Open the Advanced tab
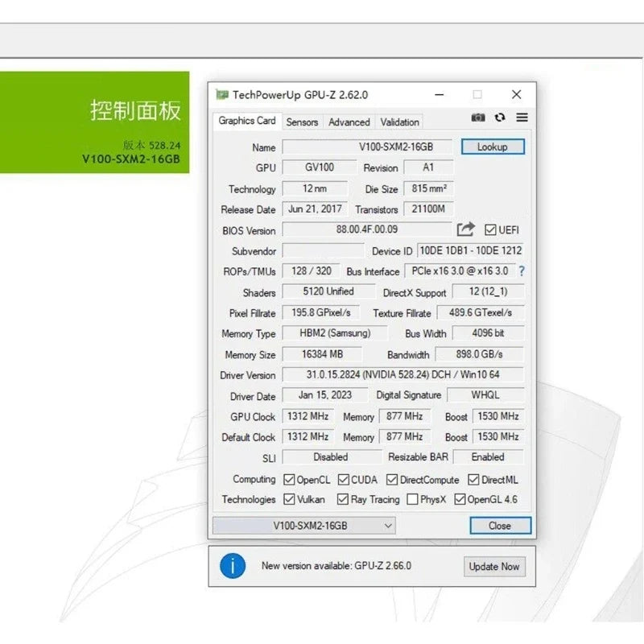 coord(349,122)
